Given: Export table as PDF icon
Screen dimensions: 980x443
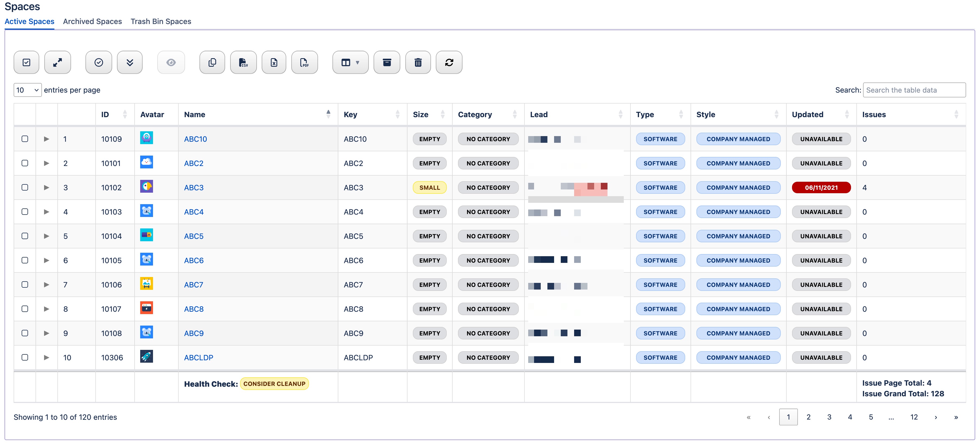Looking at the screenshot, I should click(x=304, y=62).
